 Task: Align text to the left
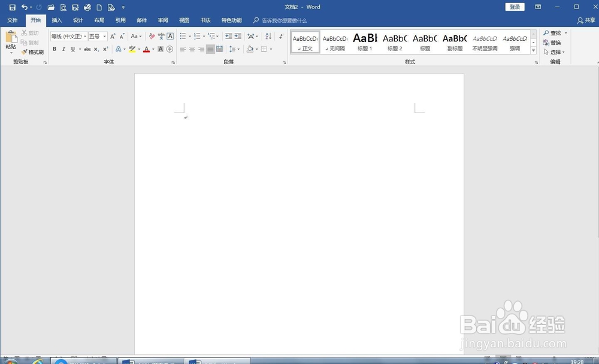(183, 49)
